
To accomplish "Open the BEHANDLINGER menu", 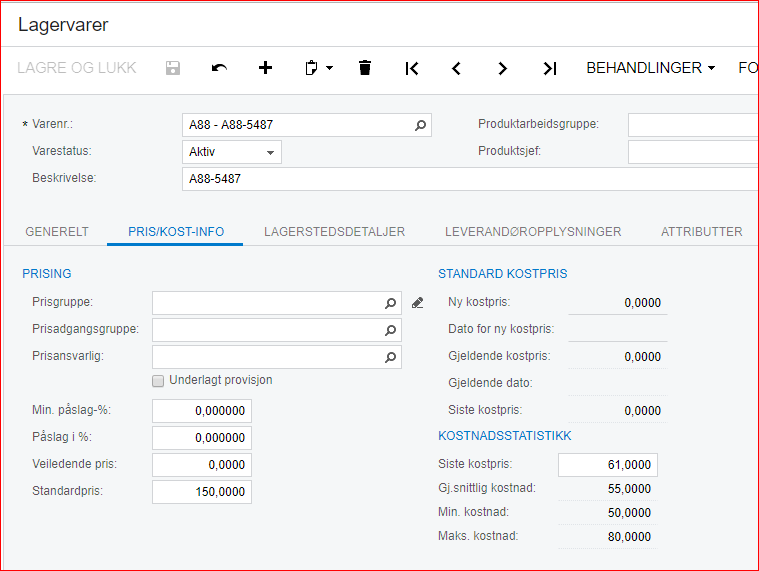I will click(651, 68).
